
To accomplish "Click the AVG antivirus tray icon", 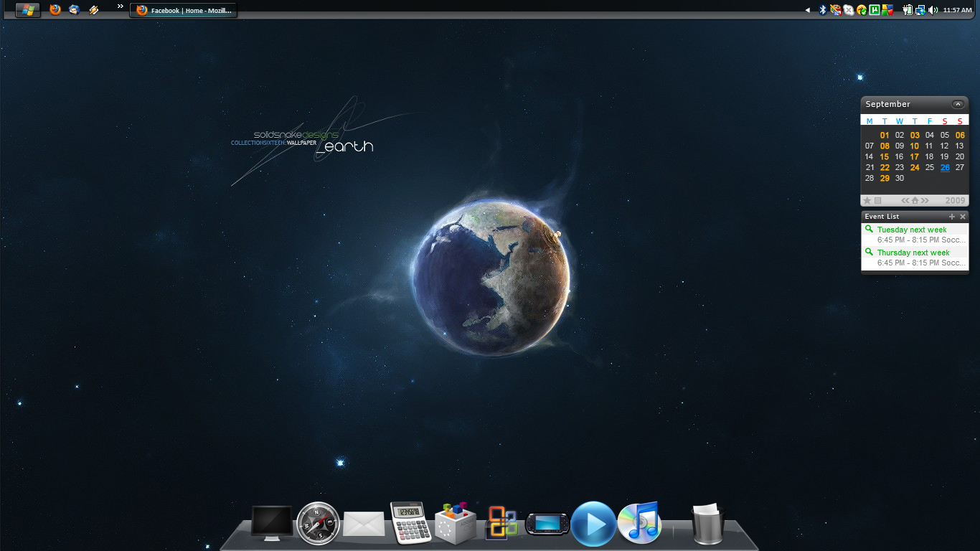I will point(888,10).
